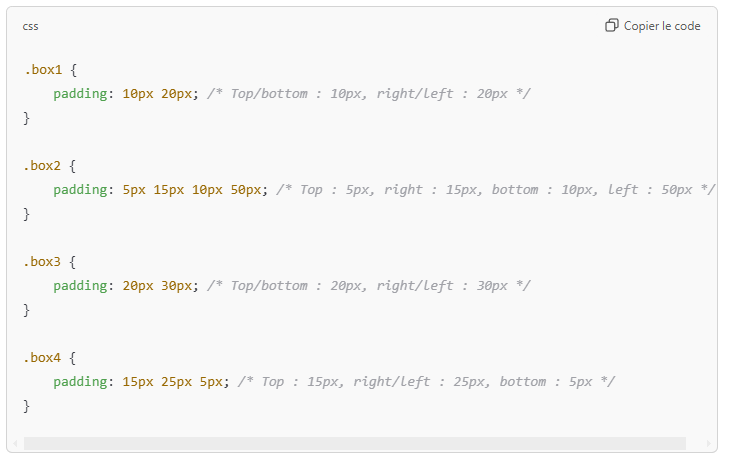Image resolution: width=729 pixels, height=461 pixels.
Task: Click the .box4 selector text
Action: 43,358
